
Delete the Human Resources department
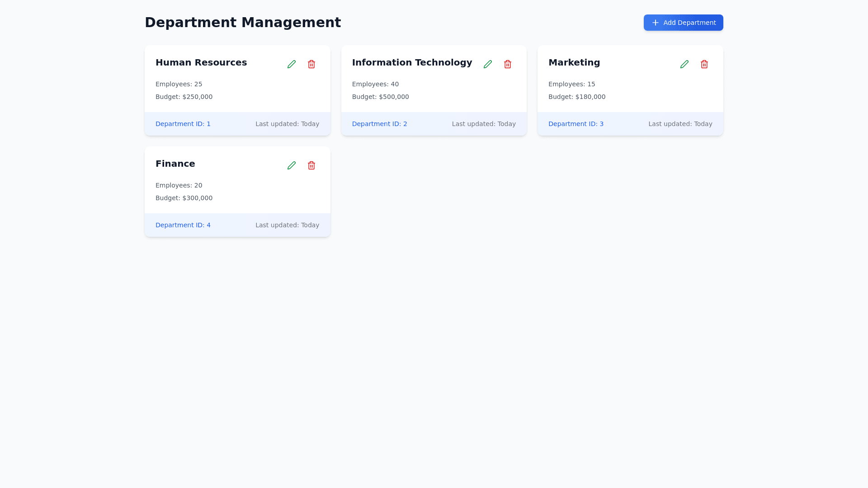[x=311, y=64]
